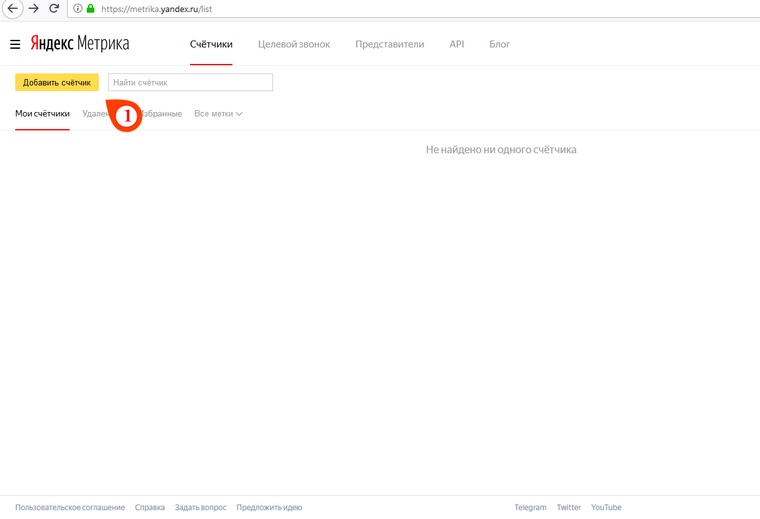Click the Яндекс Метрика logo

point(79,44)
